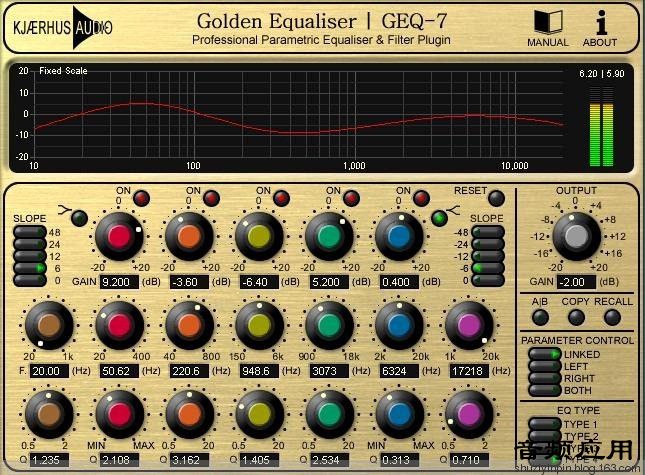
Task: Select right slope -24 switch
Action: (x=488, y=244)
